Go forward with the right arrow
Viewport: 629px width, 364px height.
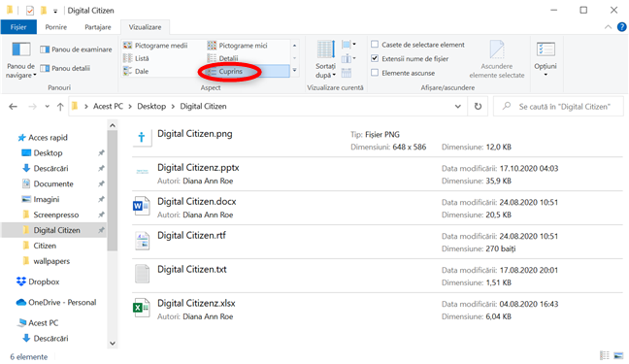tap(32, 107)
